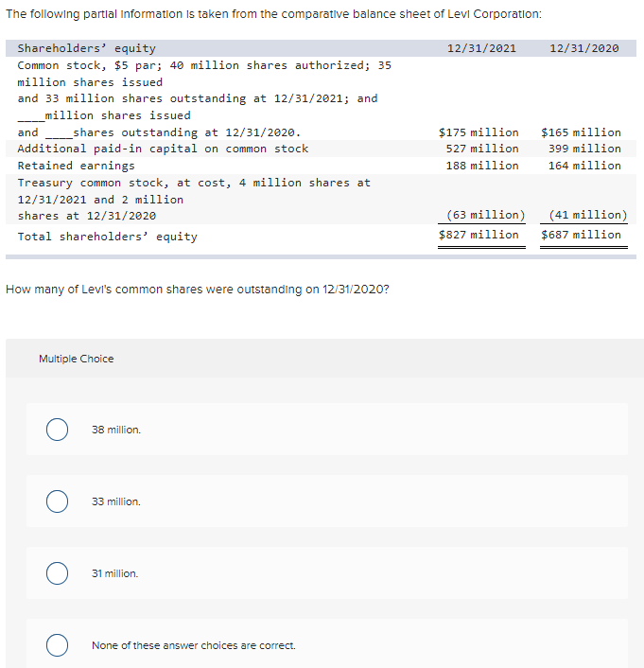Click the 'Common stock, $5 par' description line
The height and width of the screenshot is (668, 644).
click(204, 65)
